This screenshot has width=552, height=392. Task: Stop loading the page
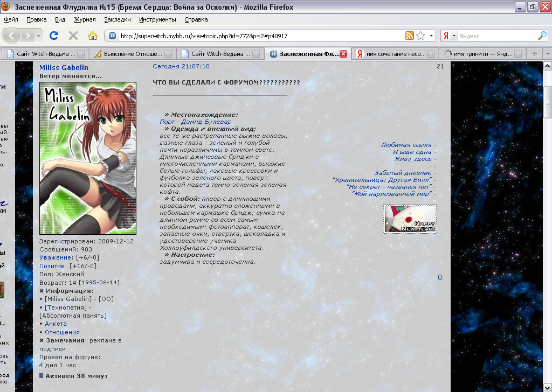(x=73, y=36)
